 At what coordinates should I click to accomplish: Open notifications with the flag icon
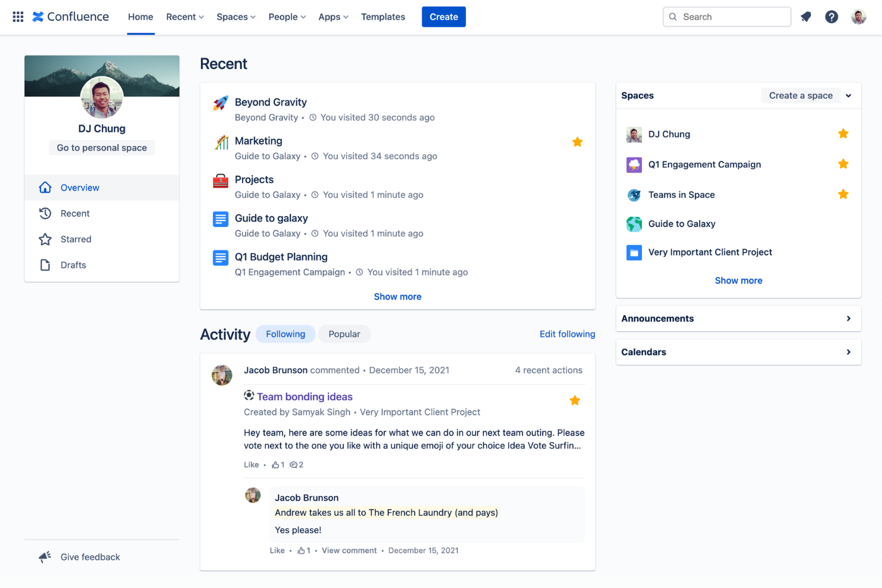(806, 17)
